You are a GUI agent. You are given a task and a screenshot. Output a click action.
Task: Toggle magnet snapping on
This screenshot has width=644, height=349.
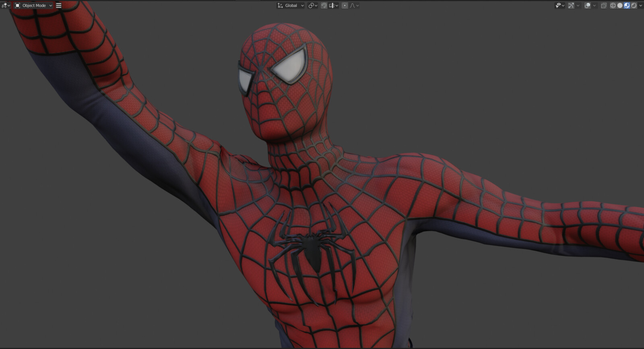[324, 6]
